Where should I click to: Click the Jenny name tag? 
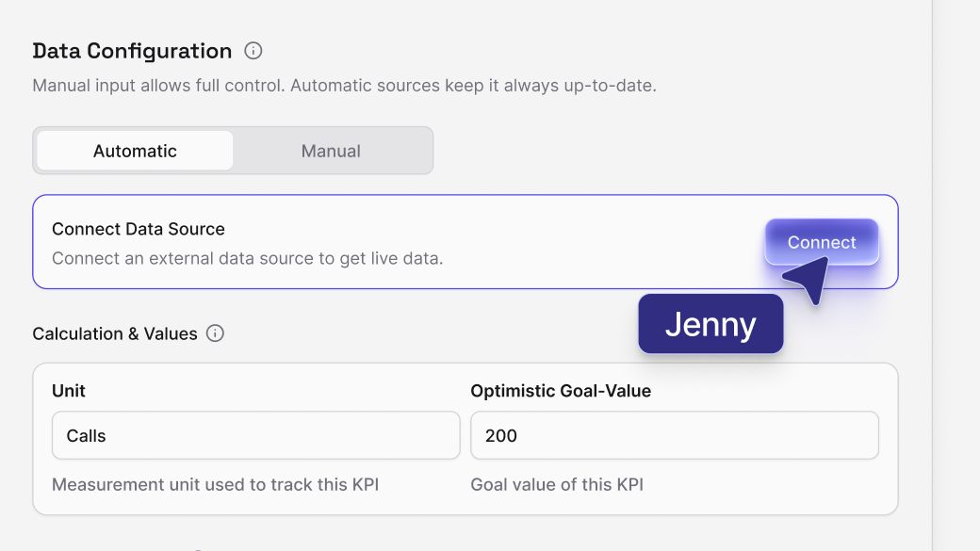(x=710, y=324)
